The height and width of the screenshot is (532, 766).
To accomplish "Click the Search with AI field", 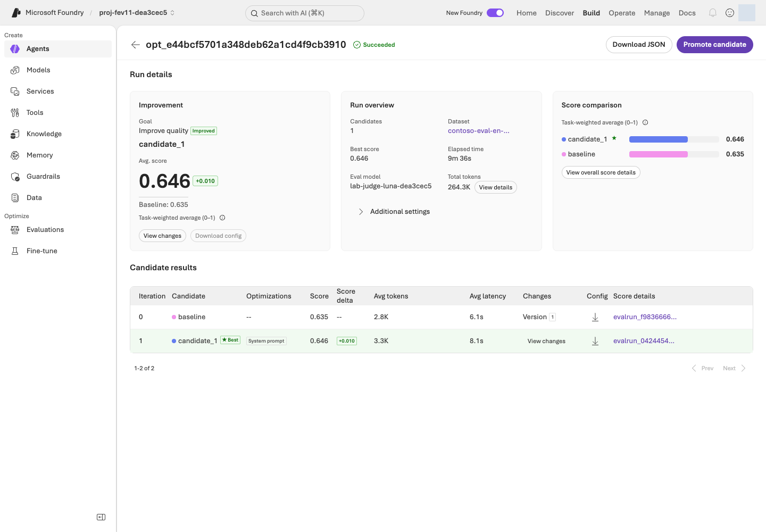I will (305, 13).
